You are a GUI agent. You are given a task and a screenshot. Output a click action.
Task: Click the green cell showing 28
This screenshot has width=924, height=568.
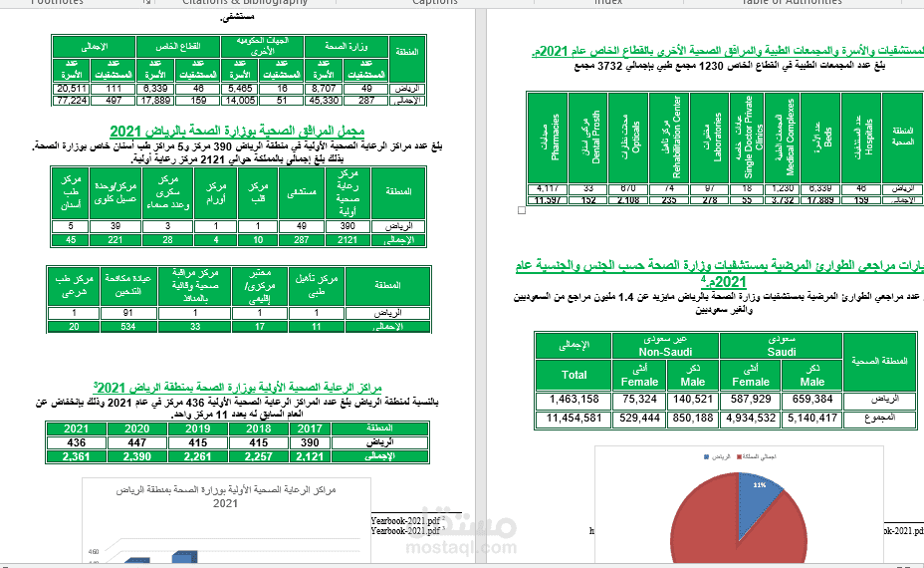point(168,240)
